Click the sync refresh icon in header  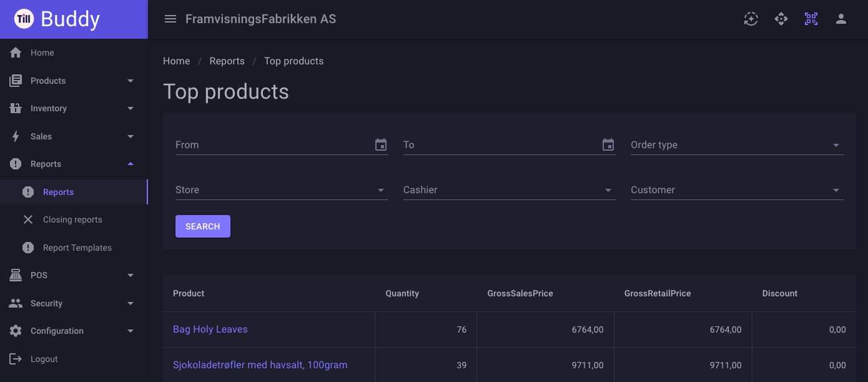(x=751, y=19)
